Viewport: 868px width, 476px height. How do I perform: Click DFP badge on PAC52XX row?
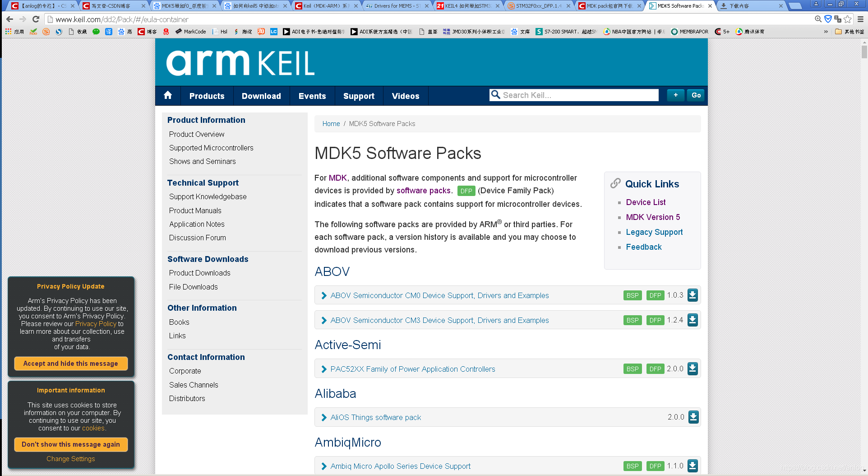tap(655, 369)
